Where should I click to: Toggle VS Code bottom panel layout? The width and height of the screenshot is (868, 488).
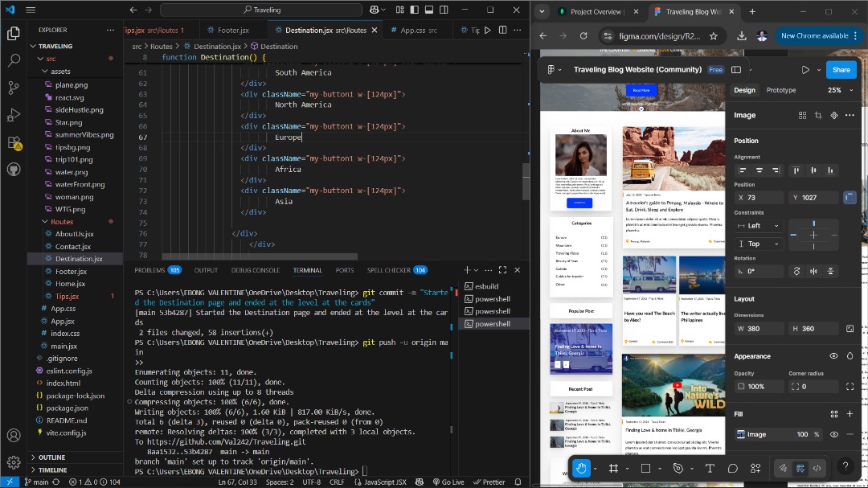[x=429, y=10]
